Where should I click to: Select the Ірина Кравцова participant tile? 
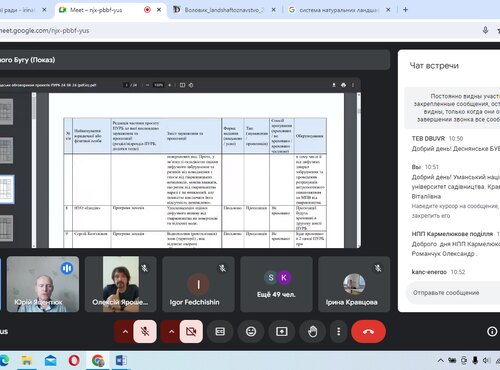coord(354,284)
